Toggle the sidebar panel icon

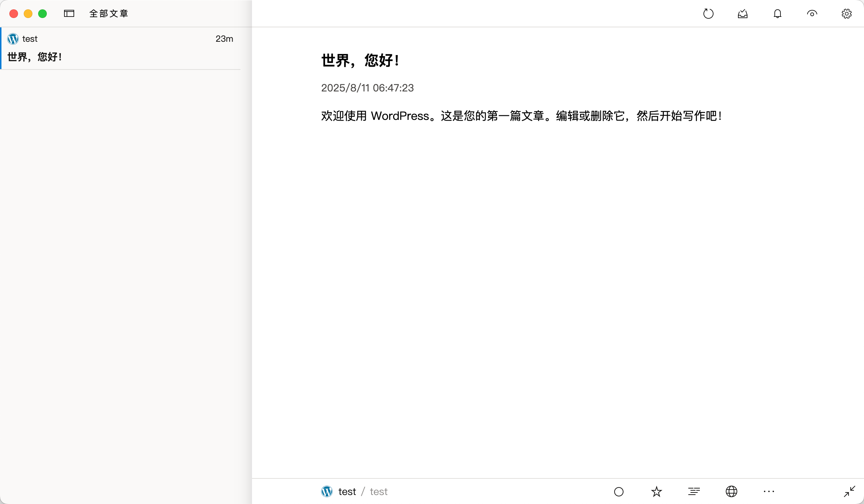[69, 14]
